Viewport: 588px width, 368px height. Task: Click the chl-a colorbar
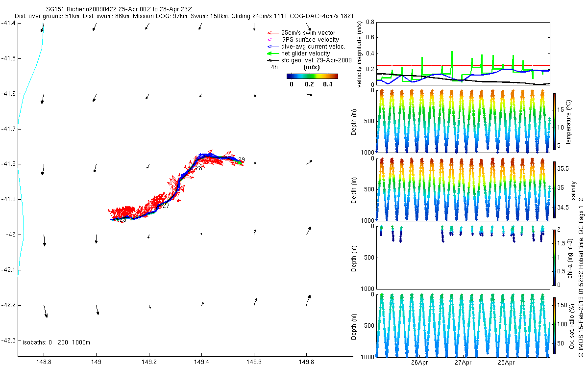[554, 257]
